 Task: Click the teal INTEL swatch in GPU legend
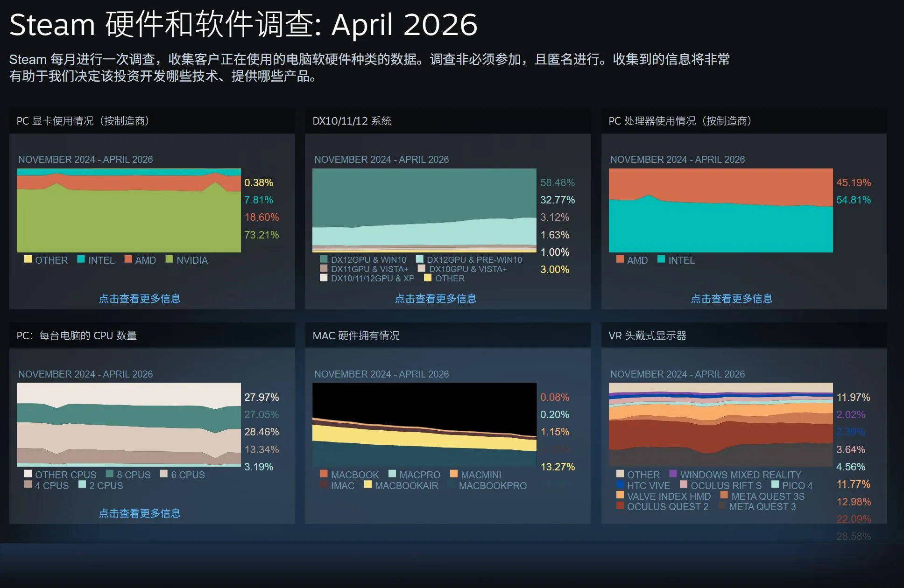tap(81, 259)
